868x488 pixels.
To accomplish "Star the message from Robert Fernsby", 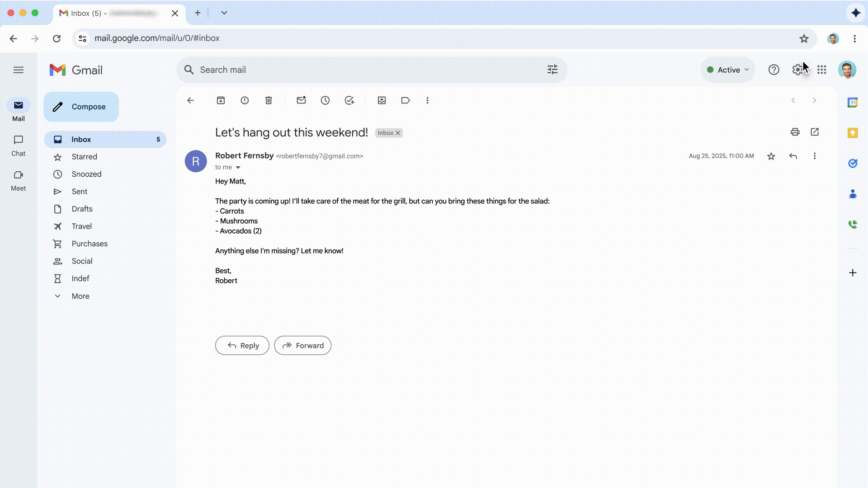I will (x=771, y=156).
